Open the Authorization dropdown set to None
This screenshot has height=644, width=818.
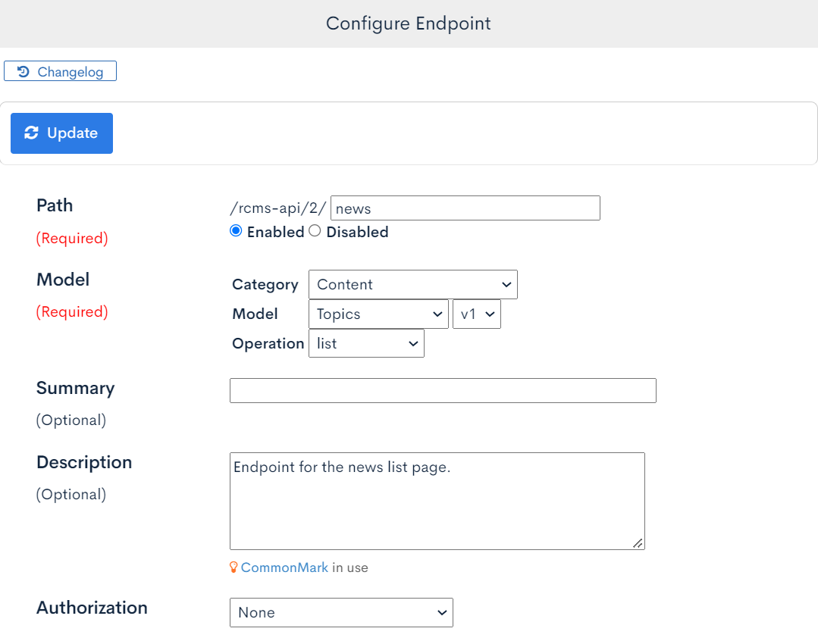click(x=340, y=612)
